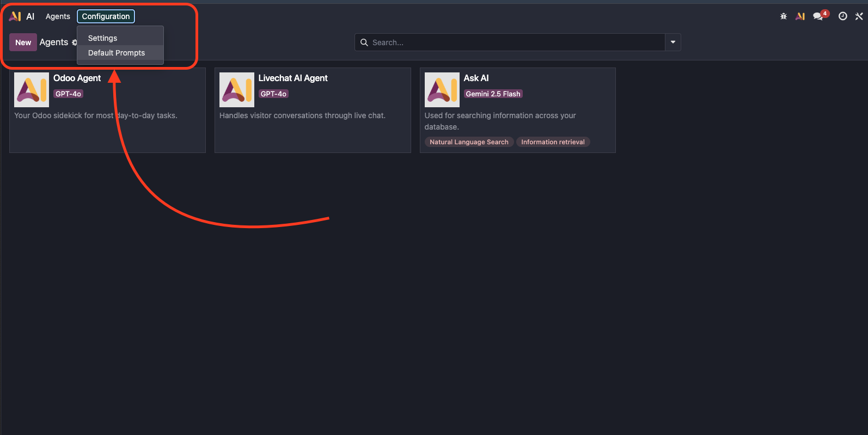Click the gear icon beside Agents title
This screenshot has width=868, height=435.
coord(75,42)
